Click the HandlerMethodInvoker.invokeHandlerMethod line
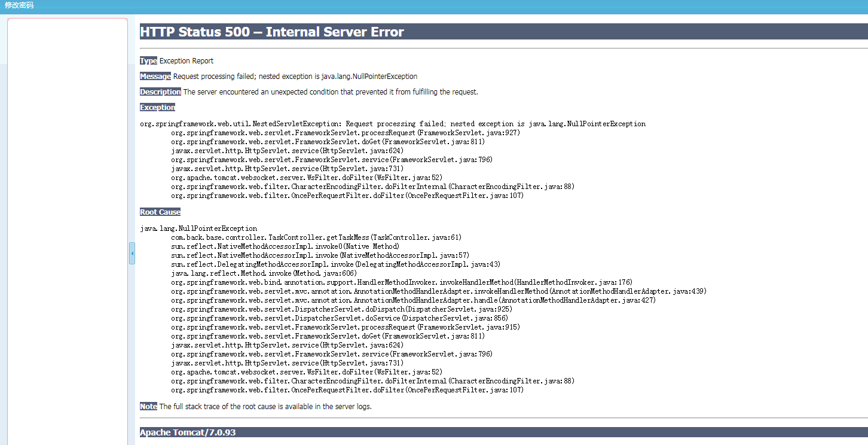 (402, 282)
